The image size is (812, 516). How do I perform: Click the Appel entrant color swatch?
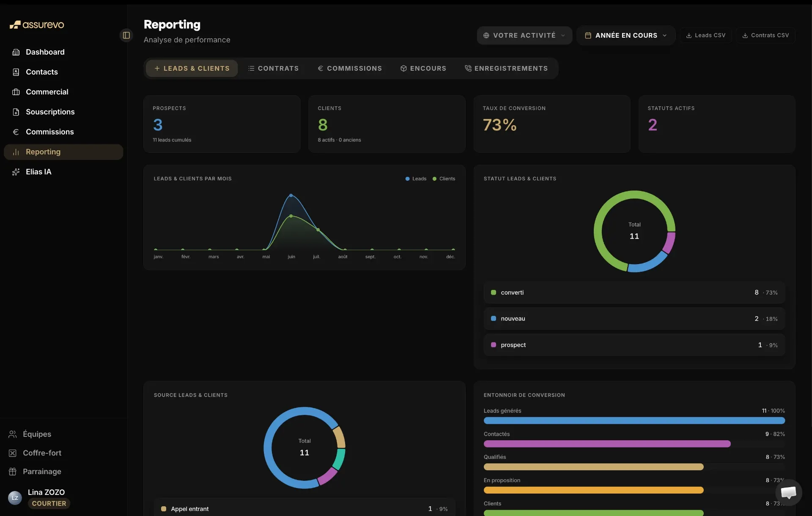(163, 509)
